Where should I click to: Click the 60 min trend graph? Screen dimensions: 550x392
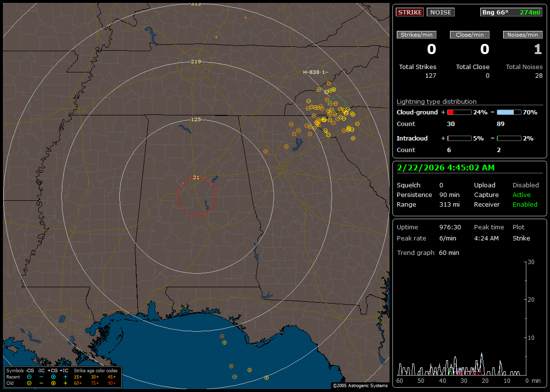[462, 319]
